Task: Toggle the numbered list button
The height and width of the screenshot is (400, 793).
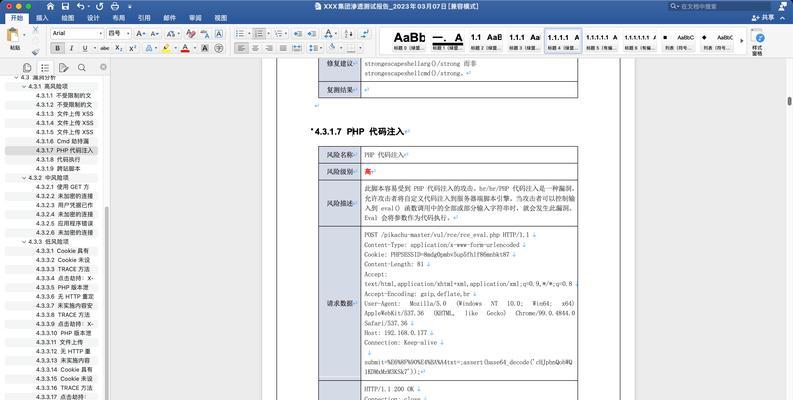Action: point(259,33)
